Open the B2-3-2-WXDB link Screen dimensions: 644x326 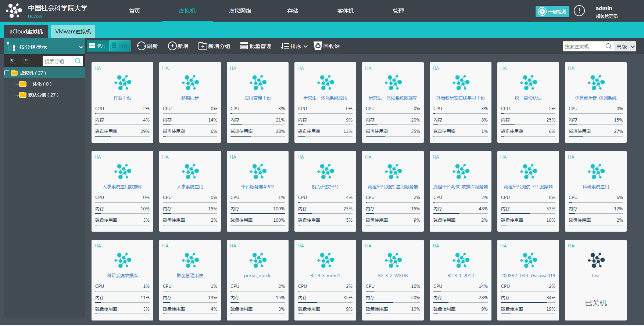point(393,276)
